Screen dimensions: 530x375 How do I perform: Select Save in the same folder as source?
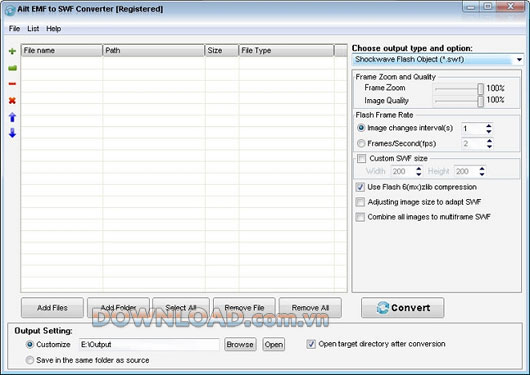click(30, 360)
